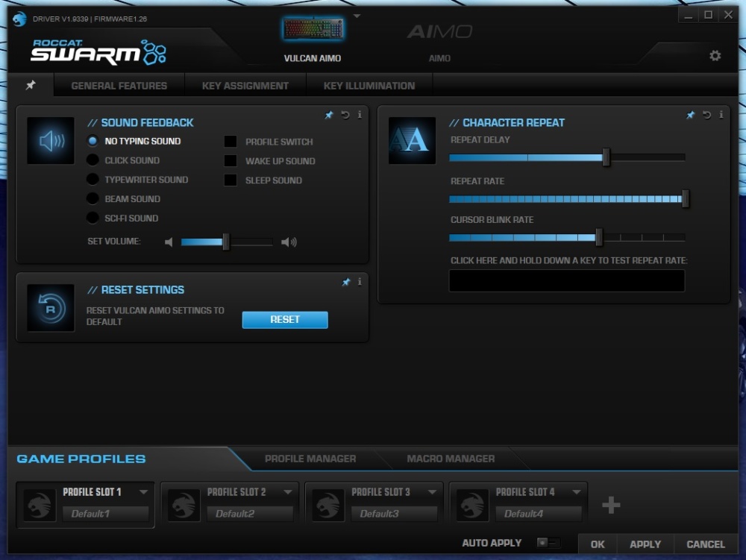This screenshot has height=560, width=746.
Task: Click the low volume speaker icon
Action: point(169,242)
